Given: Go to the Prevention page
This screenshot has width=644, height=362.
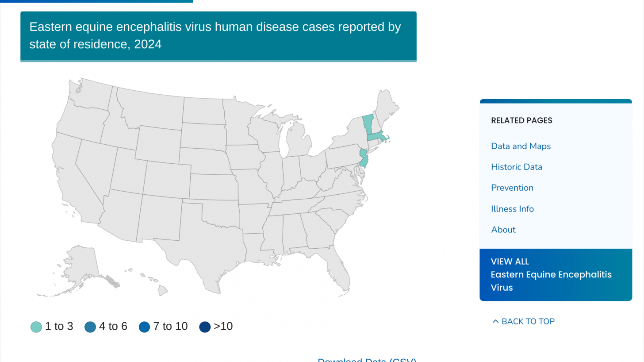Looking at the screenshot, I should coord(512,188).
